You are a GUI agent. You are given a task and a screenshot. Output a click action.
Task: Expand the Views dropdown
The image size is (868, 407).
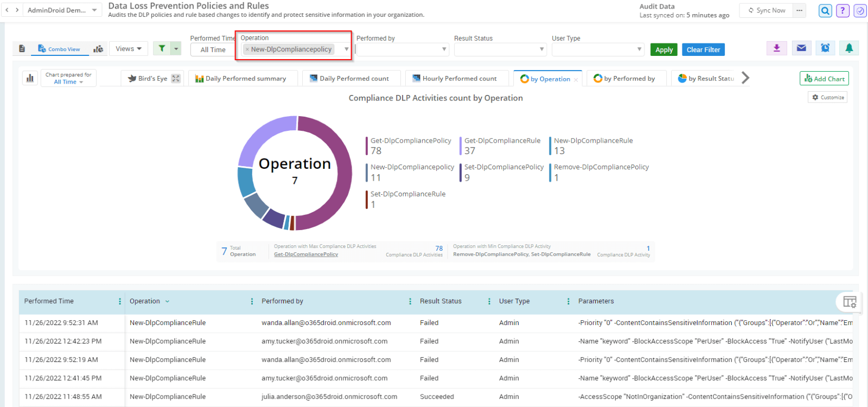coord(129,49)
